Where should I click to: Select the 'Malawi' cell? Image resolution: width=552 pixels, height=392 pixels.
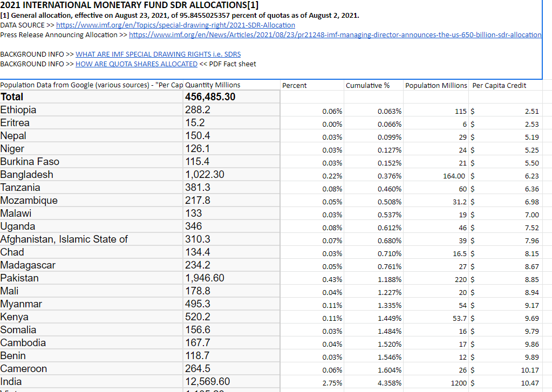click(x=92, y=213)
